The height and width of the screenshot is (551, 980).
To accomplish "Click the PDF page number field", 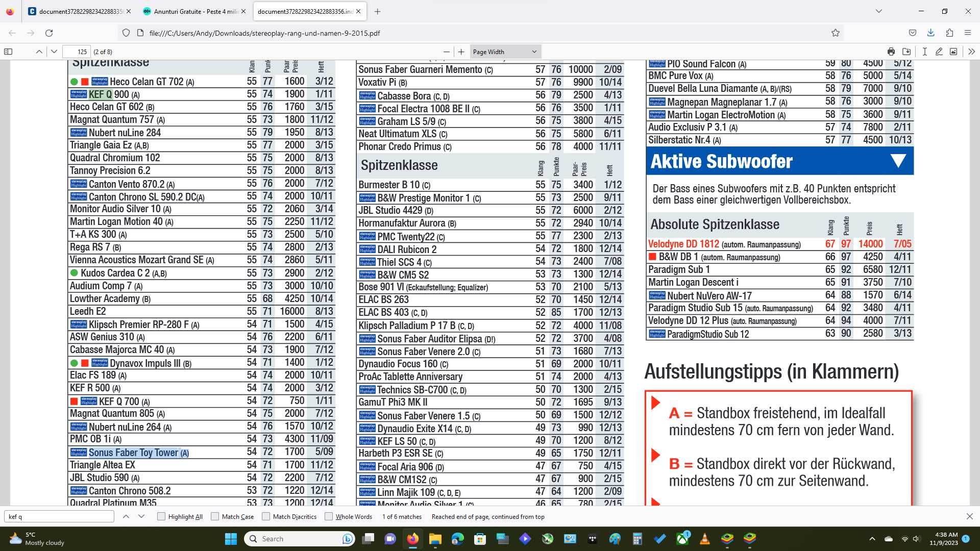I will [x=77, y=52].
